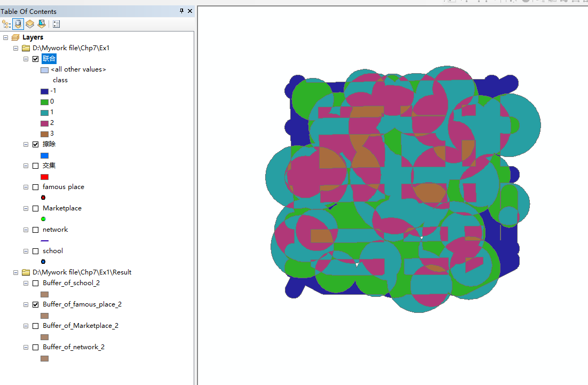Collapse the Layers group
588x385 pixels.
(x=5, y=37)
